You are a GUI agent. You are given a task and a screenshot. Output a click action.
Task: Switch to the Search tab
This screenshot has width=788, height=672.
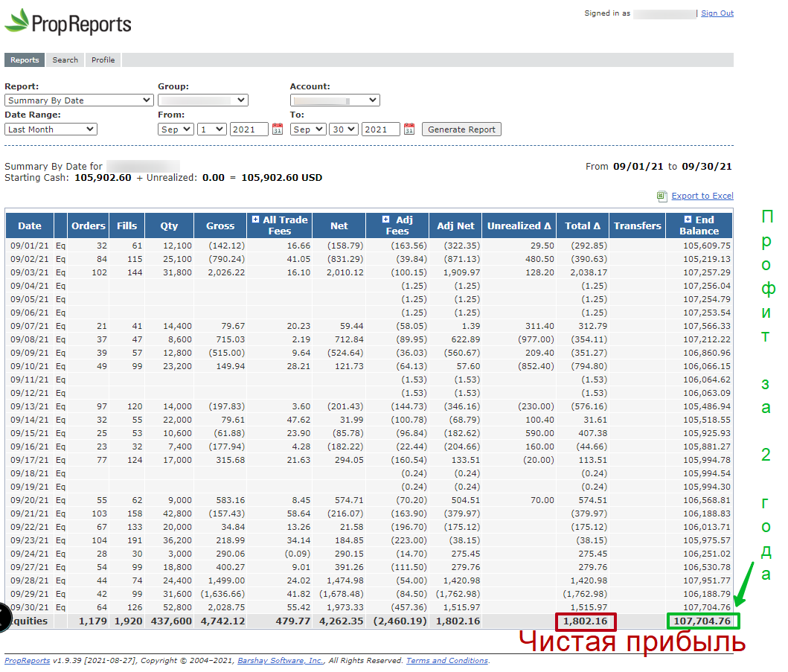[x=65, y=60]
